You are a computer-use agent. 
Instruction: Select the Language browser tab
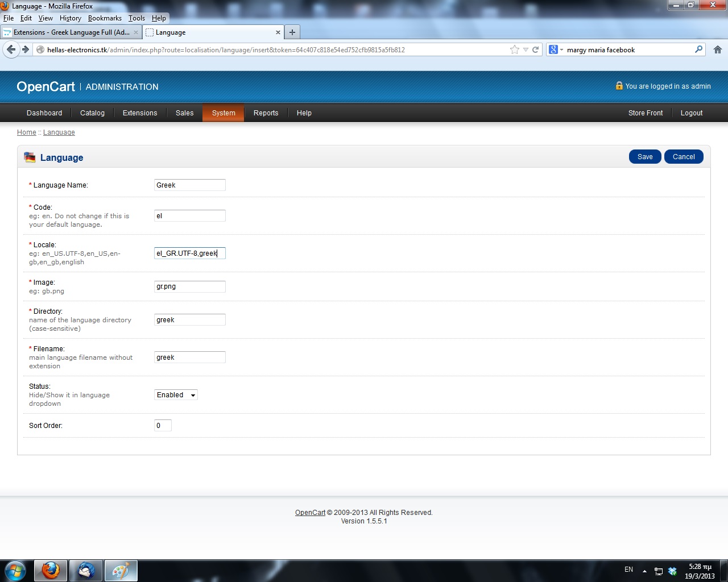point(213,32)
